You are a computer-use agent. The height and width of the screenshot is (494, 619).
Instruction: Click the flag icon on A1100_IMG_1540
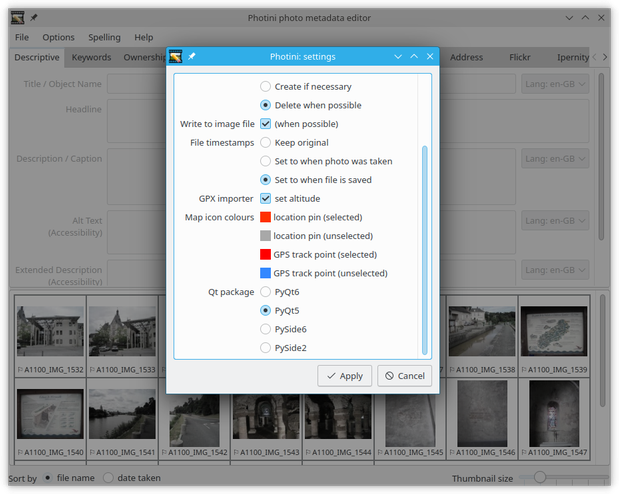pyautogui.click(x=20, y=453)
